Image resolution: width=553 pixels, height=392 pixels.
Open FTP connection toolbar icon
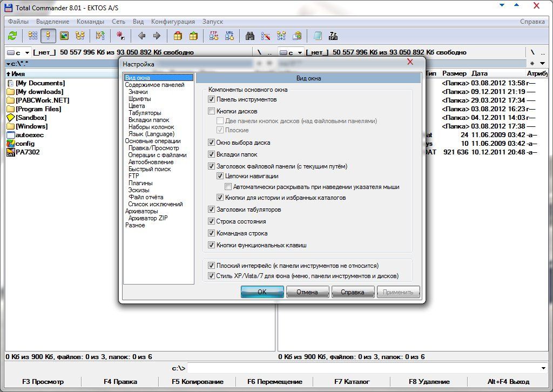pos(214,36)
